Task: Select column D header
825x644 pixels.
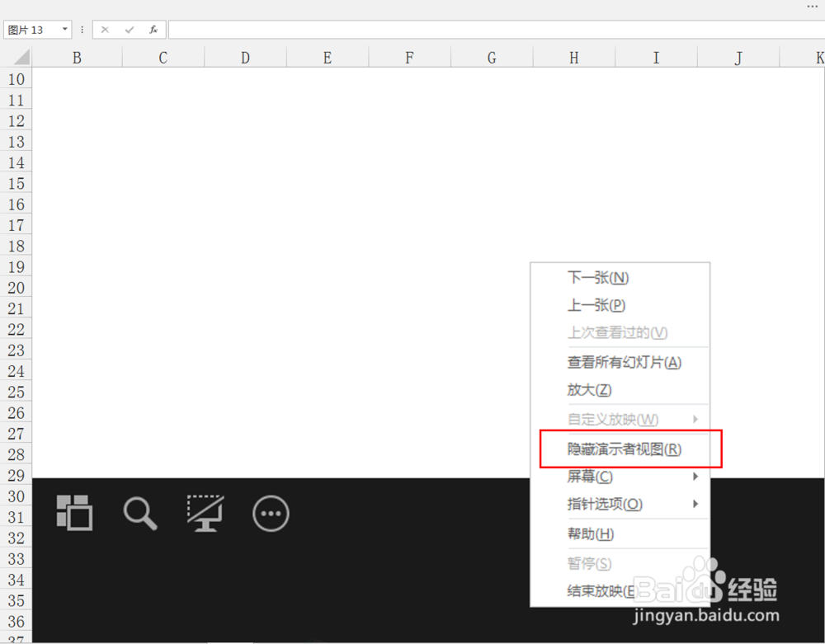Action: click(x=245, y=57)
